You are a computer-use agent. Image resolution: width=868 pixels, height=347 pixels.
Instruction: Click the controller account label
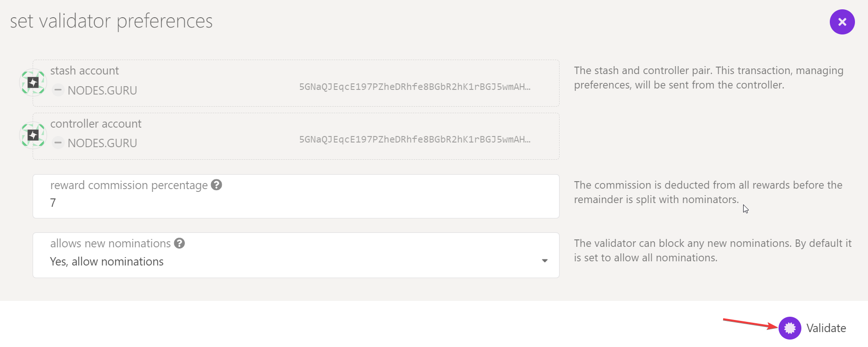[96, 123]
